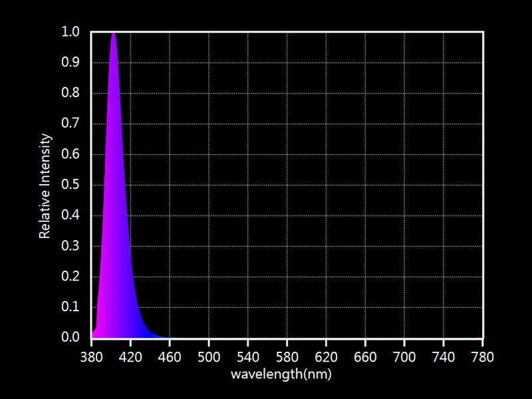Click the 780 label at the axis end
This screenshot has width=532, height=399.
click(x=482, y=357)
